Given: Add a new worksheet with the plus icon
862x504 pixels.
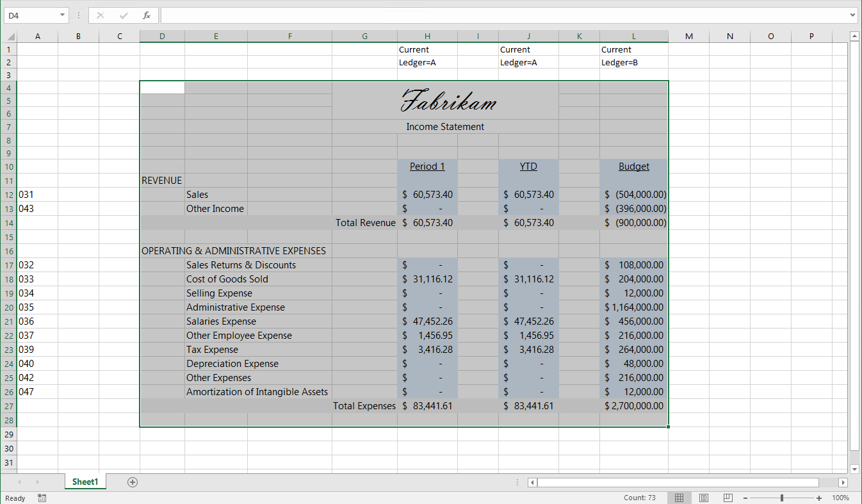Looking at the screenshot, I should [x=132, y=482].
